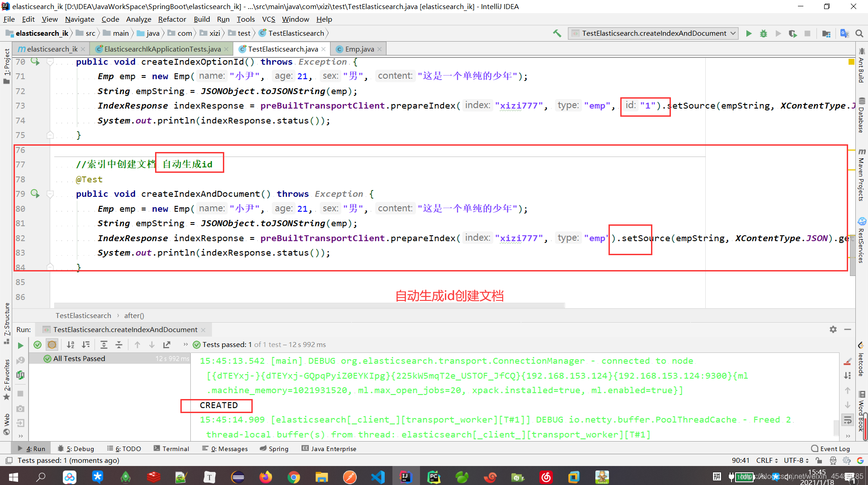The width and height of the screenshot is (868, 485).
Task: Open the Navigate menu
Action: pyautogui.click(x=80, y=19)
